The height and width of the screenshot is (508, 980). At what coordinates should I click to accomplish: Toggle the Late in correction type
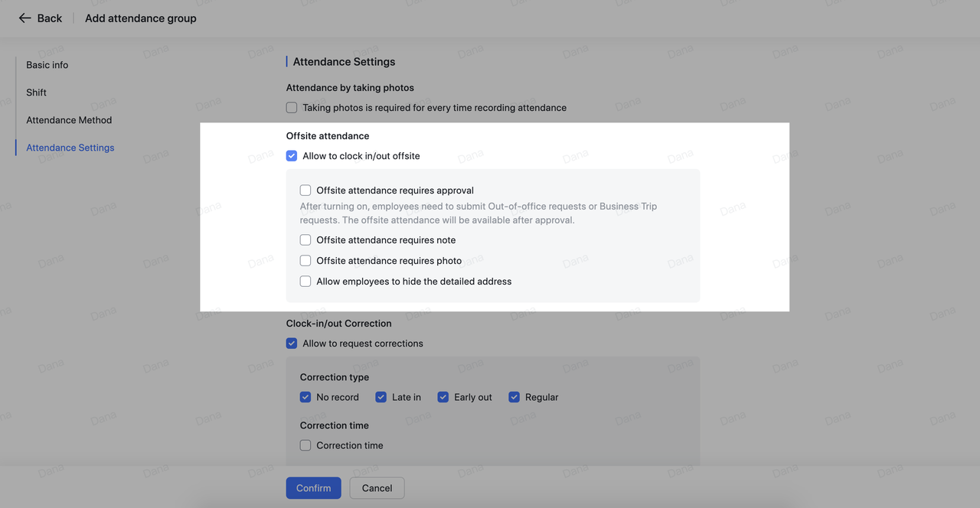coord(381,397)
